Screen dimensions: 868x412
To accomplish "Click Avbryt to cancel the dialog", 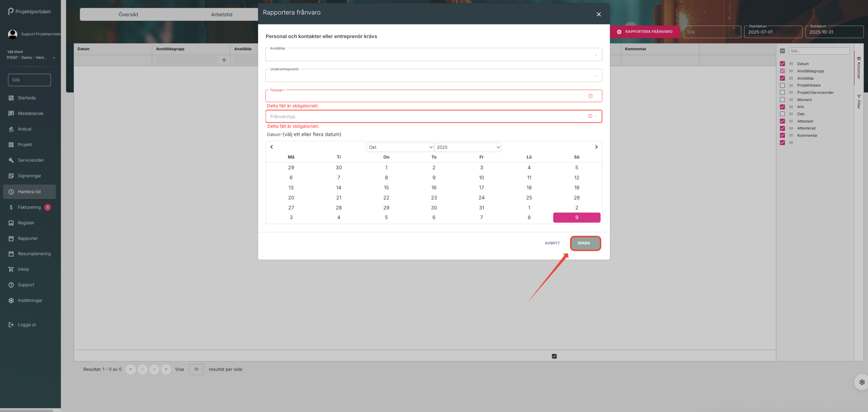I will 552,243.
